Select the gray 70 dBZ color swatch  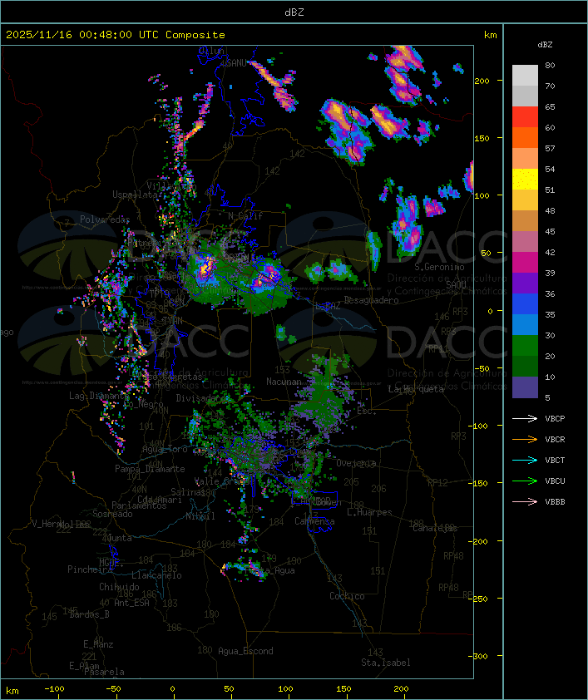click(x=525, y=96)
